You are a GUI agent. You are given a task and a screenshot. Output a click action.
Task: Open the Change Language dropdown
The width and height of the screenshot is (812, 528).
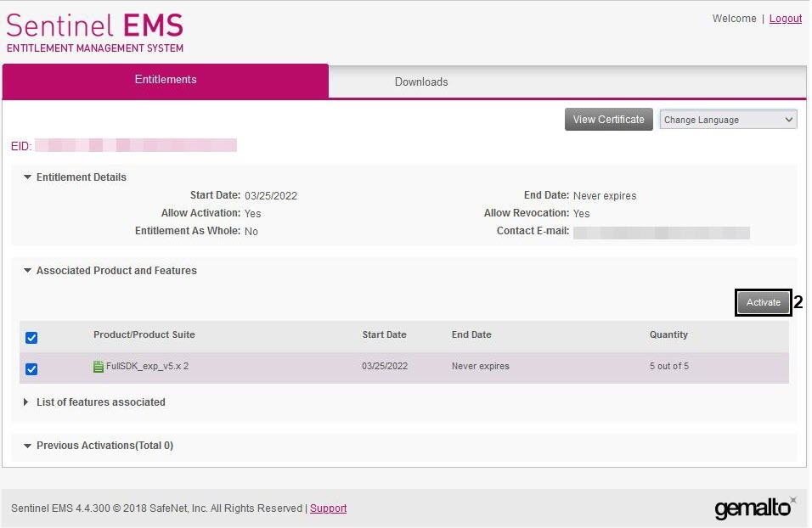(x=728, y=120)
